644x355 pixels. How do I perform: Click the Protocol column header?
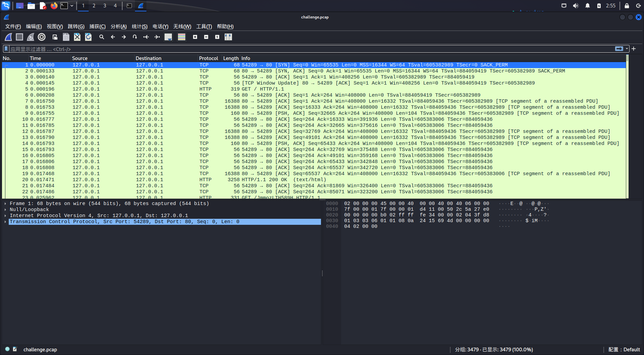(x=209, y=58)
